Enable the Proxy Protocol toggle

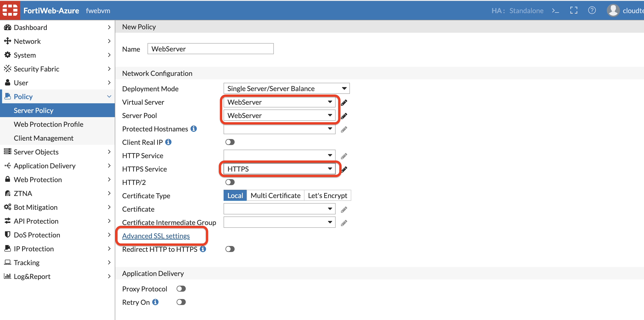181,289
